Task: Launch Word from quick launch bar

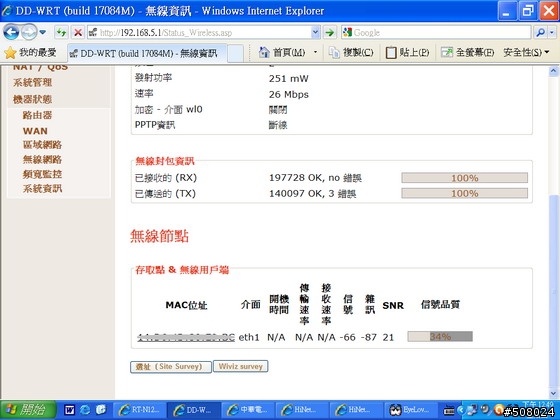Action: point(70,410)
